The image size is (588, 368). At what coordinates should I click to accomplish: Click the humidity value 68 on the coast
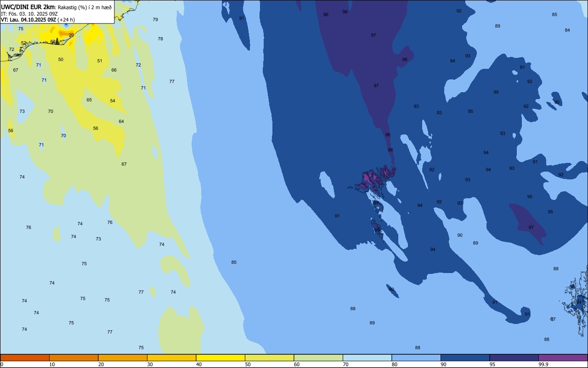53,42
